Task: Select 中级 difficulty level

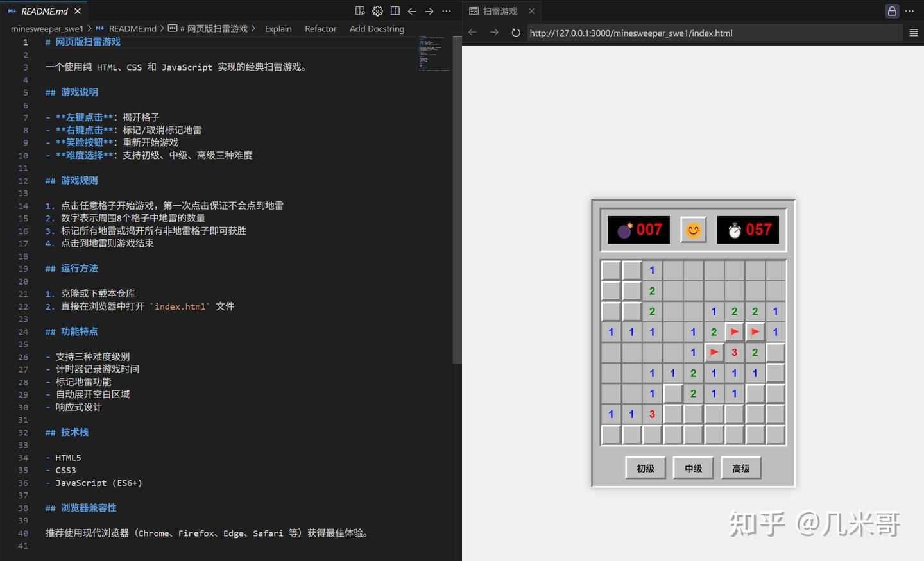Action: 693,468
